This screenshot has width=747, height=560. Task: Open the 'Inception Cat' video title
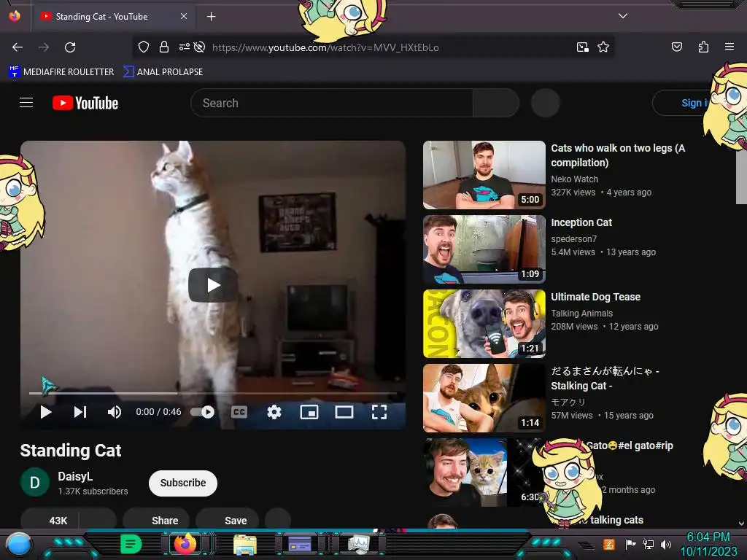point(581,222)
